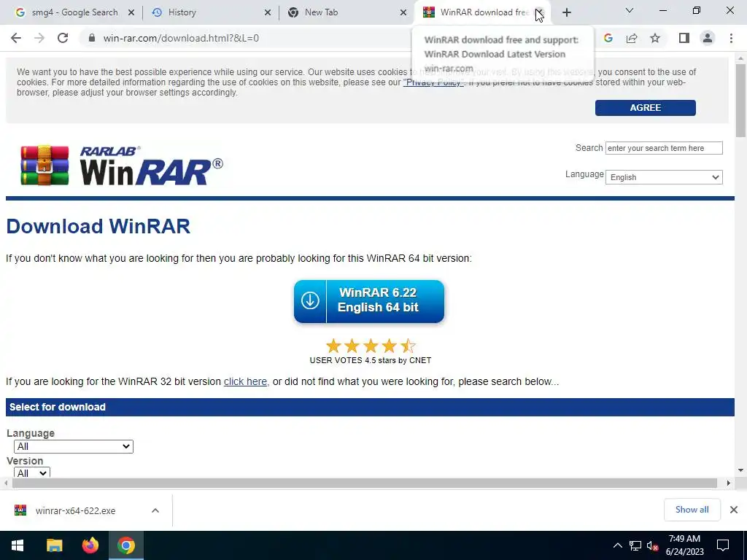Click the 'Select for download' header bar
Screen dimensions: 747x560
[370, 407]
